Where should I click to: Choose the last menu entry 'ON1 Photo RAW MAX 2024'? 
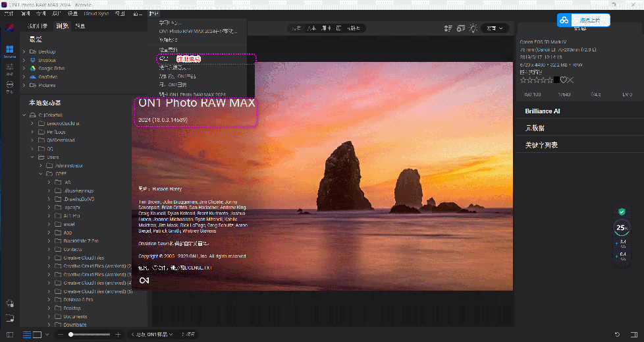point(192,94)
